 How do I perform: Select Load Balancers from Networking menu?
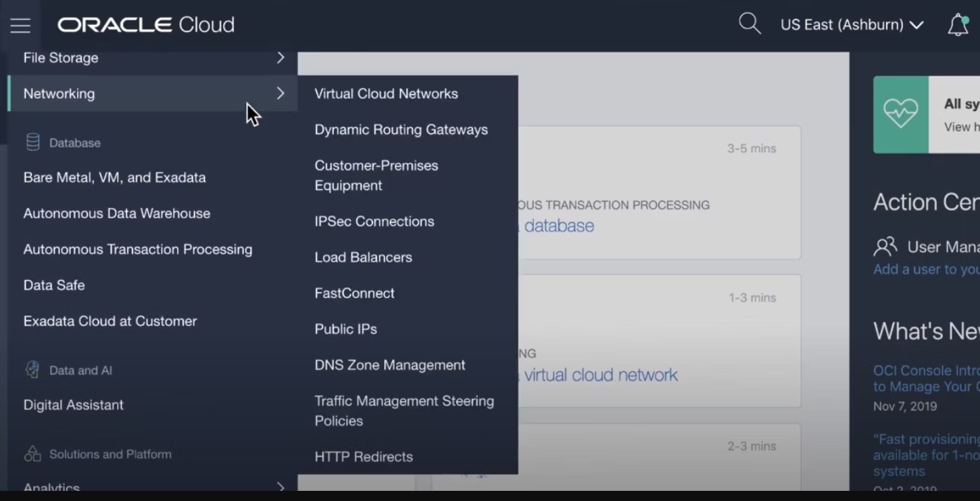coord(363,257)
